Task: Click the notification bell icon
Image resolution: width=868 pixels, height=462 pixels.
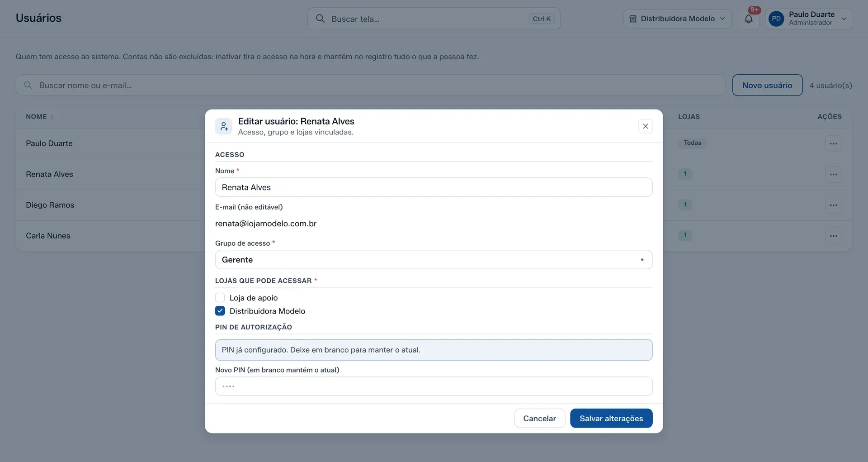Action: 749,19
